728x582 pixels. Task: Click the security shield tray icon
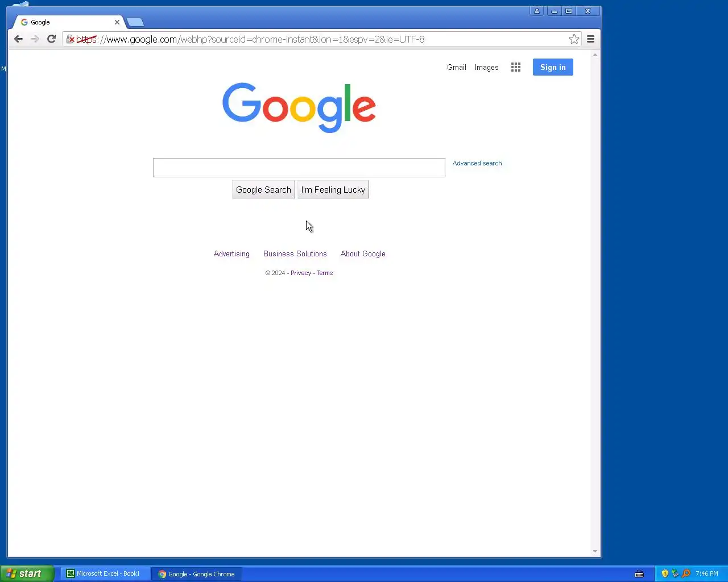coord(665,573)
